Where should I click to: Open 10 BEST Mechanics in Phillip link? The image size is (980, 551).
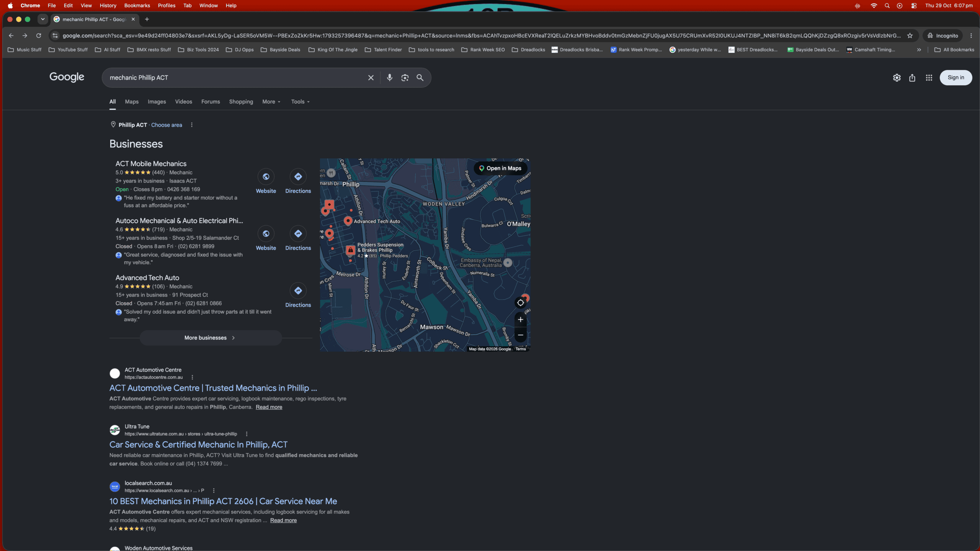(223, 501)
